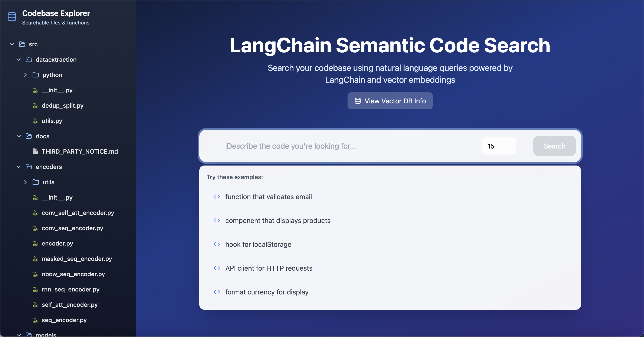The image size is (644, 337).
Task: Click the Search button
Action: (x=555, y=146)
